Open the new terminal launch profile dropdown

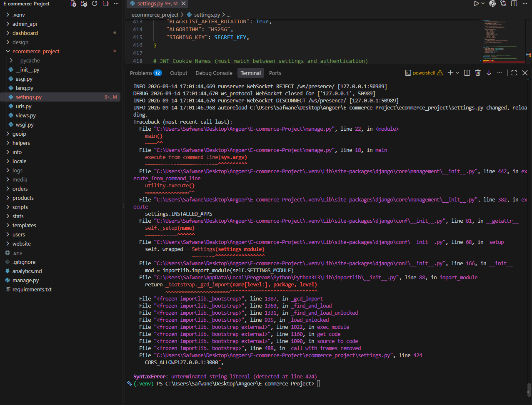(x=457, y=73)
